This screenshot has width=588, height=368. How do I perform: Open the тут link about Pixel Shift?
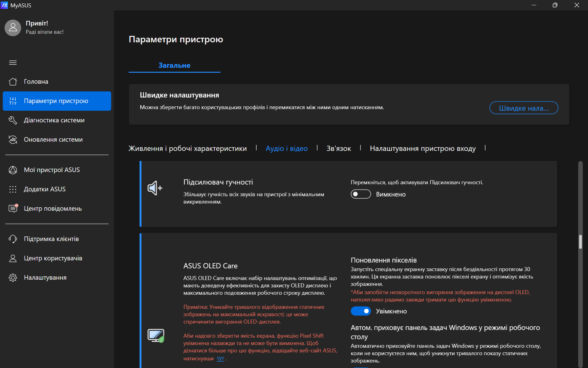pos(220,358)
